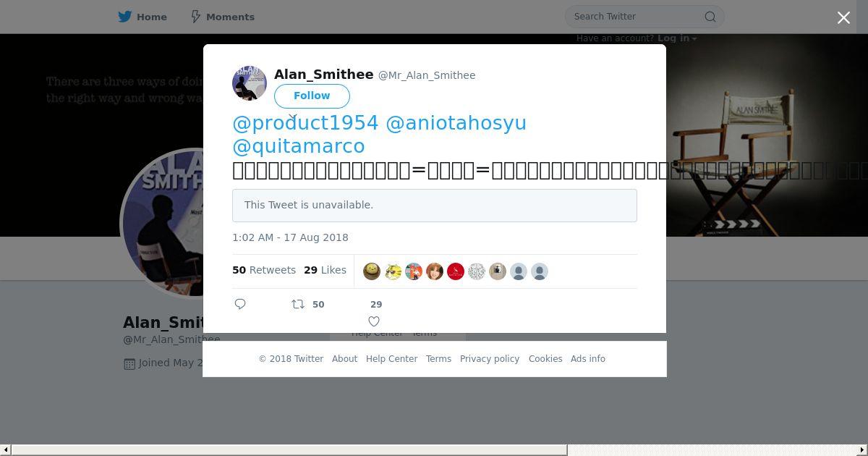Click first liker avatar thumbnail
Screen dimensions: 868x456
click(372, 271)
